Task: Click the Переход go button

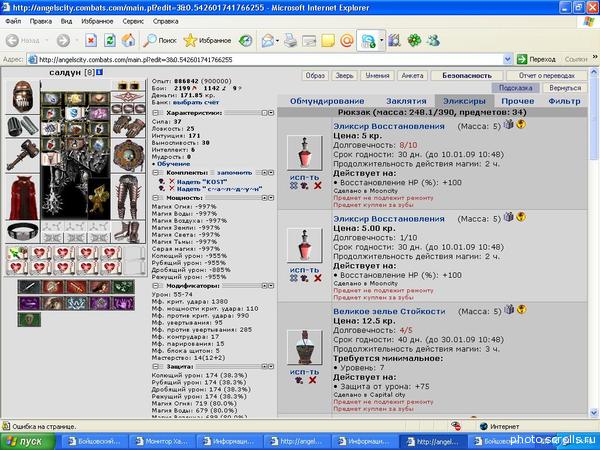Action: pos(536,59)
